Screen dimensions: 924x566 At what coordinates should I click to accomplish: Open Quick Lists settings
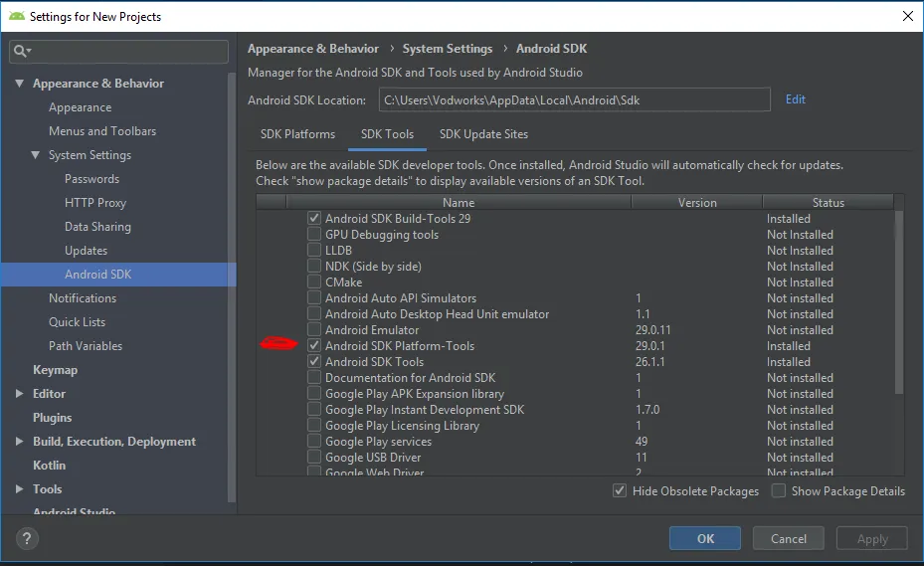[78, 322]
